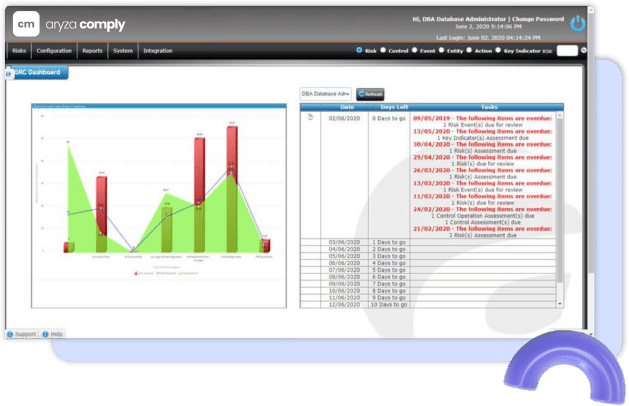Image resolution: width=629 pixels, height=406 pixels.
Task: Click the tasks table scrollbar up arrow
Action: click(x=560, y=115)
